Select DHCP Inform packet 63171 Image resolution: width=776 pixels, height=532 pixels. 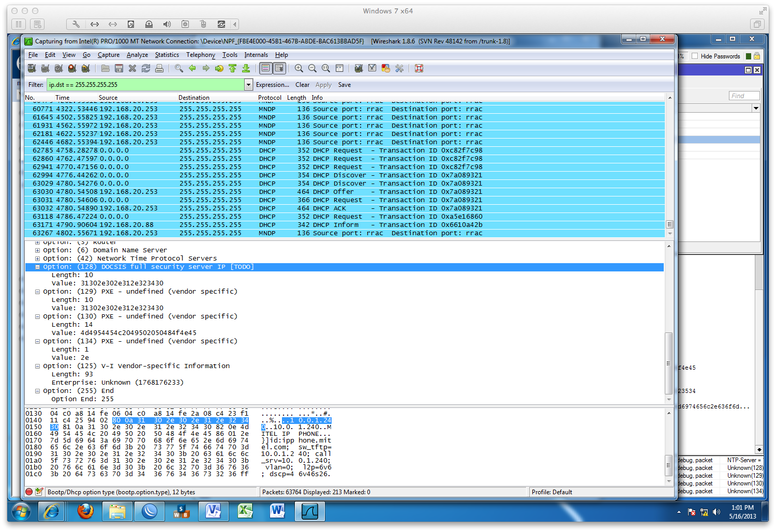point(345,225)
